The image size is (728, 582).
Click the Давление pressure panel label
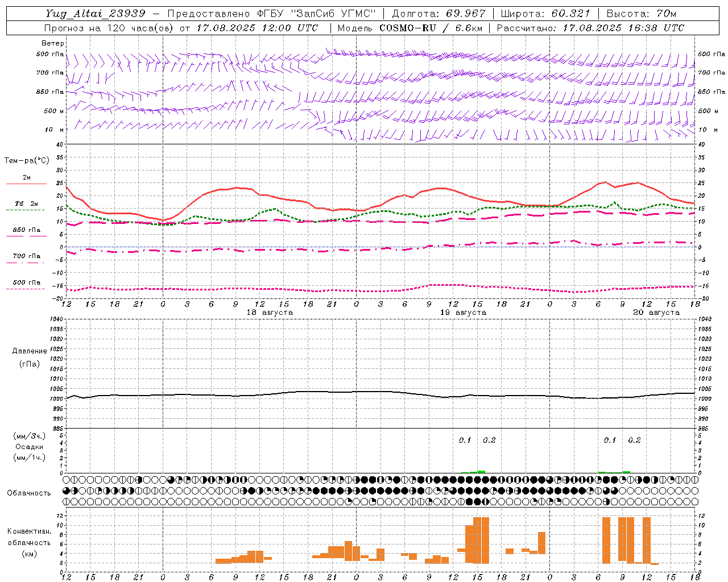30,351
